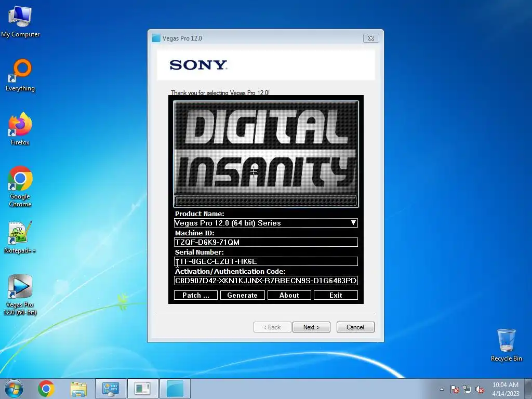Click the Digital Insanity banner image
The height and width of the screenshot is (399, 532).
point(266,154)
